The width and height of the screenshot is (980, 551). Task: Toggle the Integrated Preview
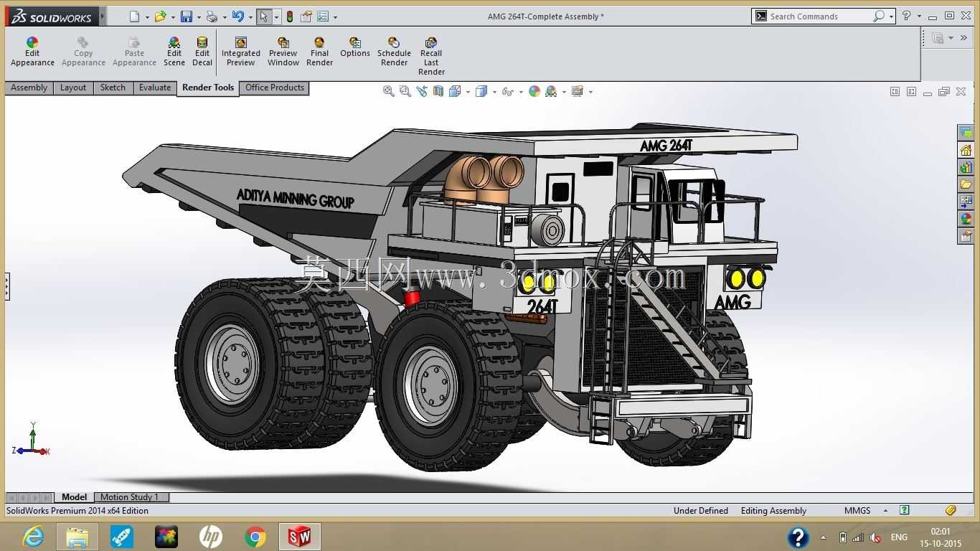click(241, 52)
